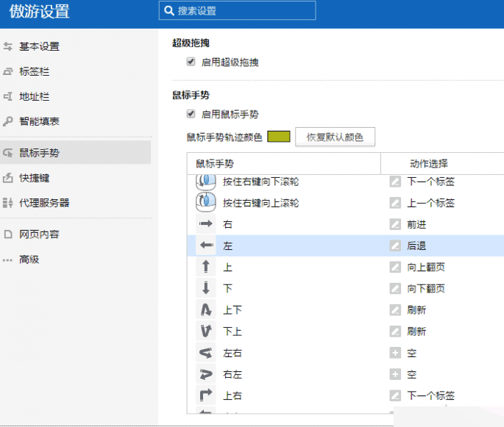Click the right arrow gesture icon
Image resolution: width=504 pixels, height=427 pixels.
206,224
